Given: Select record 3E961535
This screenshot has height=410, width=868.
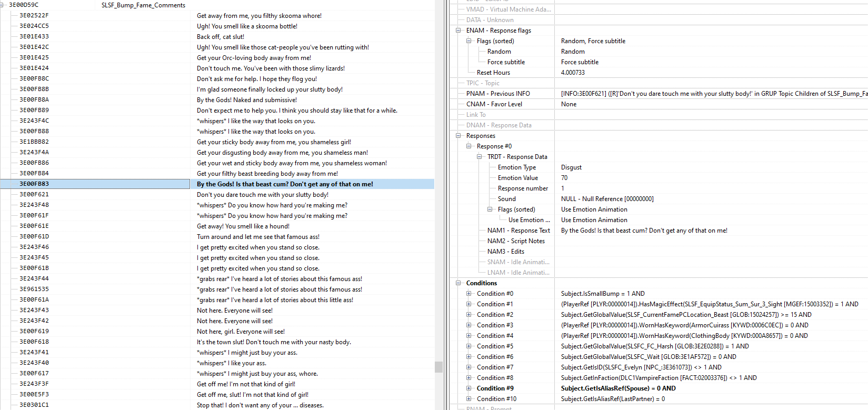Looking at the screenshot, I should [x=217, y=289].
